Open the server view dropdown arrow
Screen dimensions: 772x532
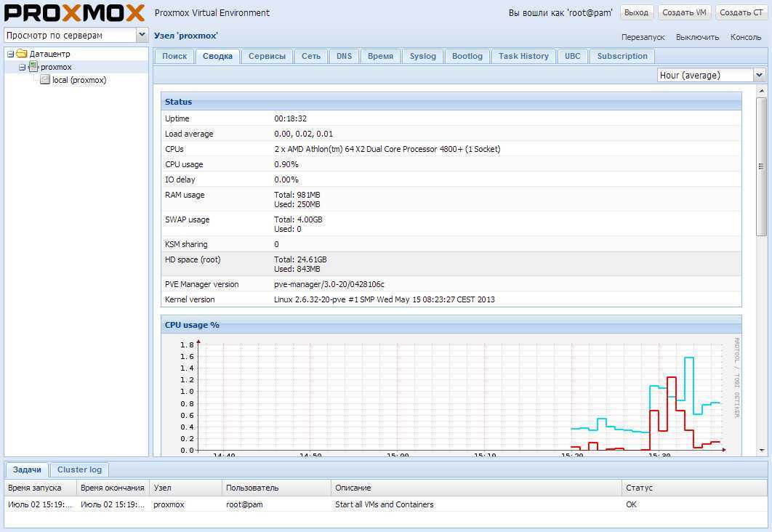click(x=142, y=35)
